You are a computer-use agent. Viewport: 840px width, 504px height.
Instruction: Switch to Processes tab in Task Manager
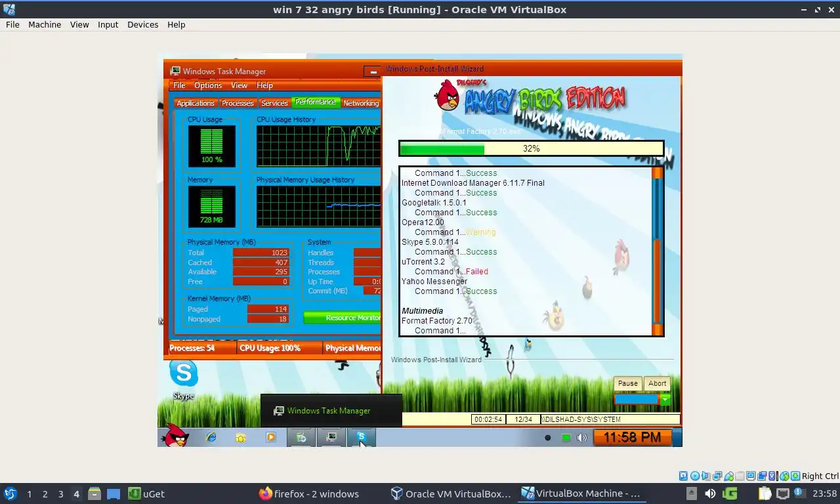(x=238, y=103)
